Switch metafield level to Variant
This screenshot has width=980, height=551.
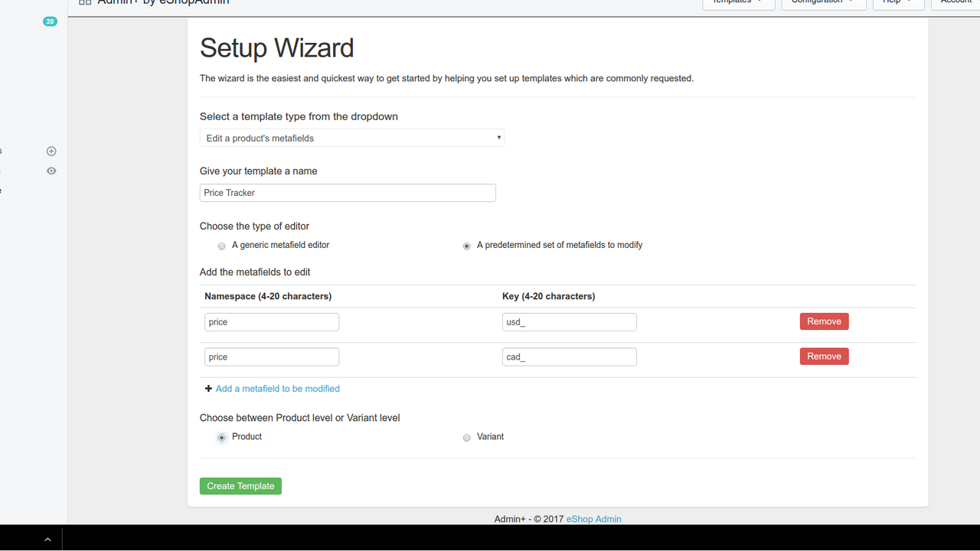coord(466,437)
